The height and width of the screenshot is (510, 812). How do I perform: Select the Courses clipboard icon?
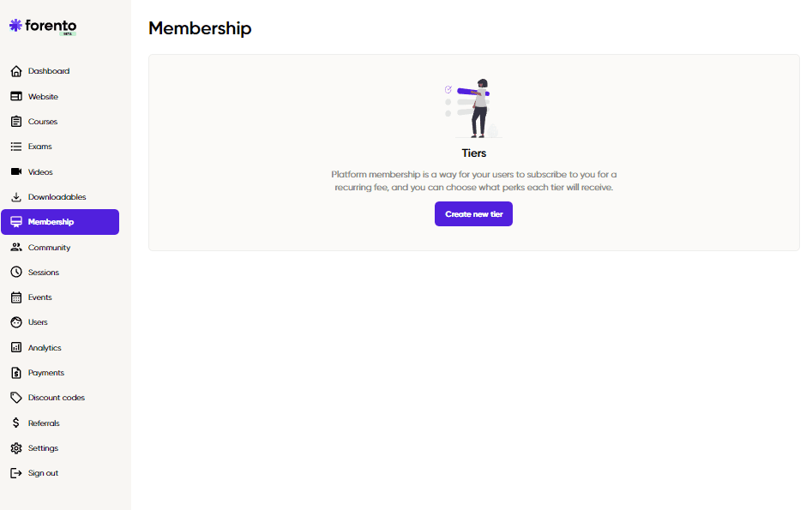[x=16, y=121]
